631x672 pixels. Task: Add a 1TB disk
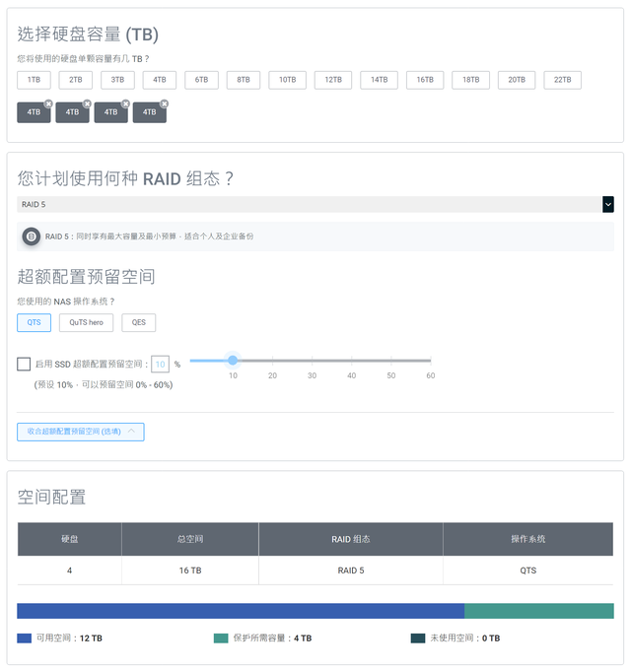pos(34,80)
